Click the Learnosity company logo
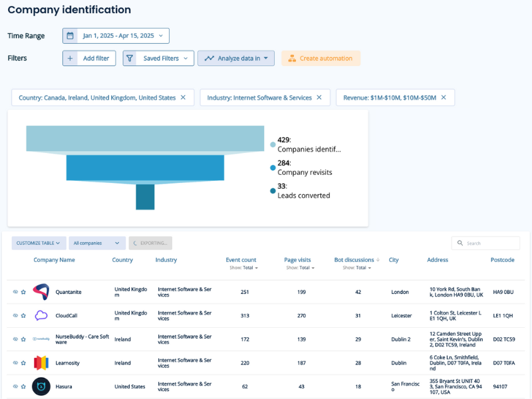This screenshot has height=399, width=532. [x=41, y=363]
